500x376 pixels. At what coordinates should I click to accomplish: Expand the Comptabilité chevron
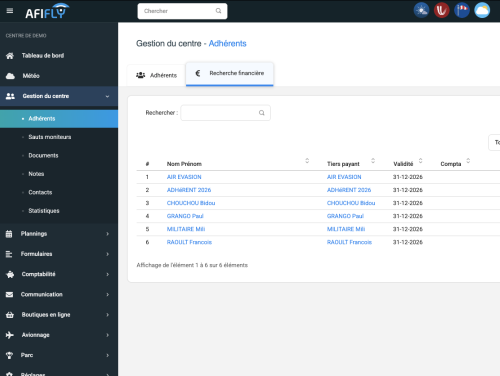pos(107,274)
